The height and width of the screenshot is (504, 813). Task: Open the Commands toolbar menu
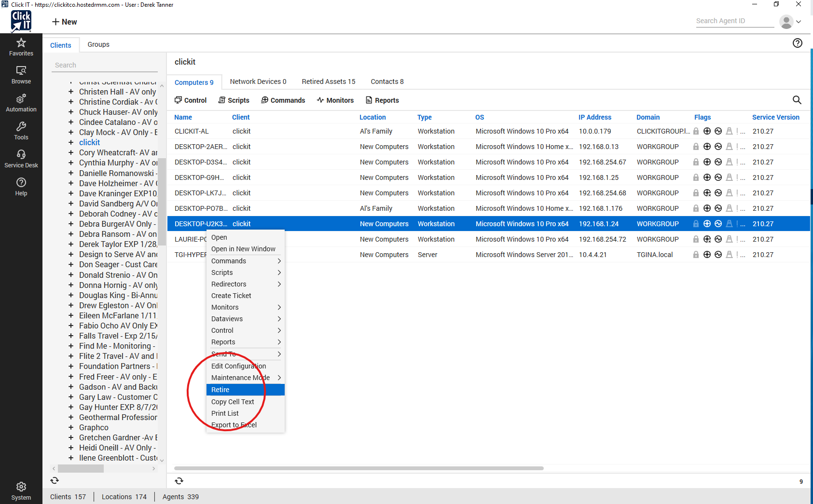tap(283, 100)
